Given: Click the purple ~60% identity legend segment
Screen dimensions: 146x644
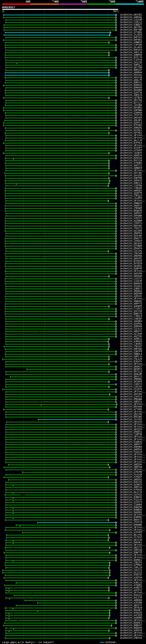Looking at the screenshot, I should click(73, 4).
